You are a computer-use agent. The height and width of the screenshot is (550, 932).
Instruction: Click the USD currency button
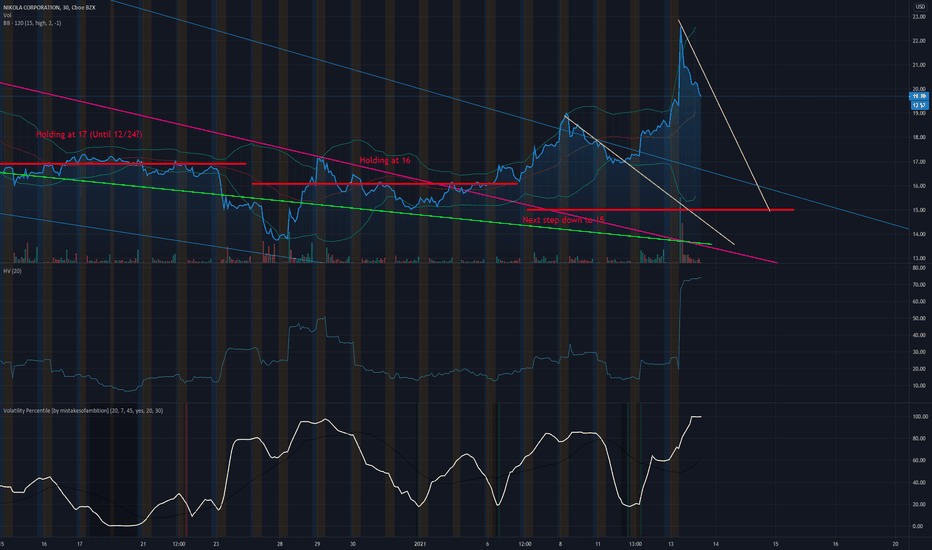(920, 7)
